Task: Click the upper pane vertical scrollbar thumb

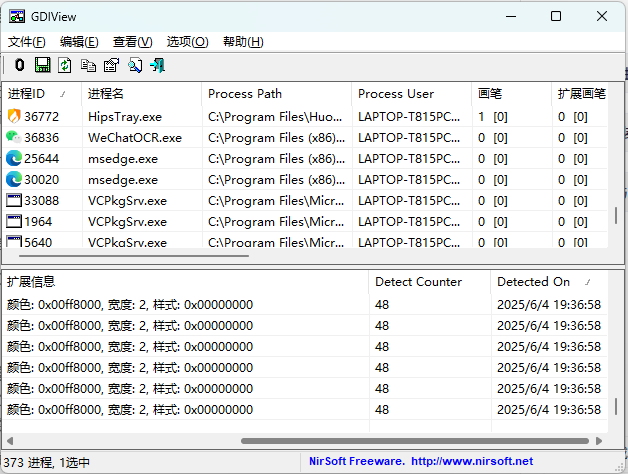Action: click(x=616, y=215)
